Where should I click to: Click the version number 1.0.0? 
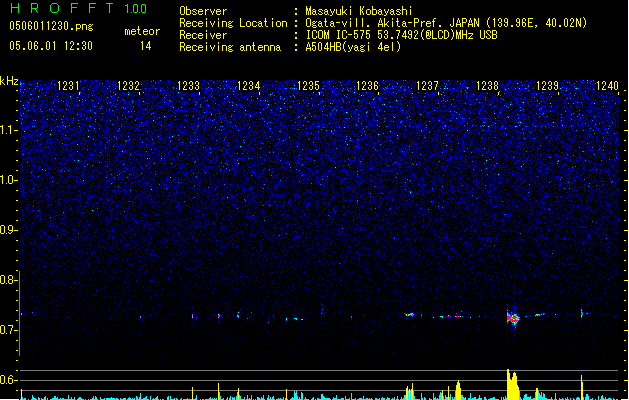coord(136,9)
